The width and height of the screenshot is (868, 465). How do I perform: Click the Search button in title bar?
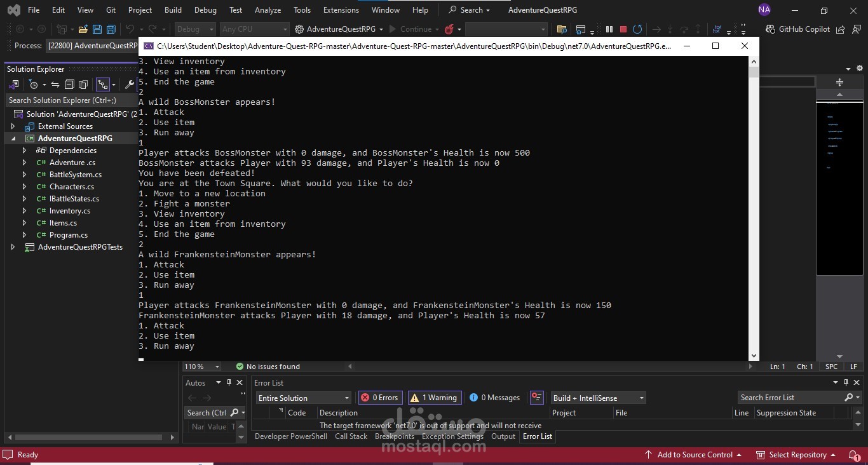[x=470, y=10]
